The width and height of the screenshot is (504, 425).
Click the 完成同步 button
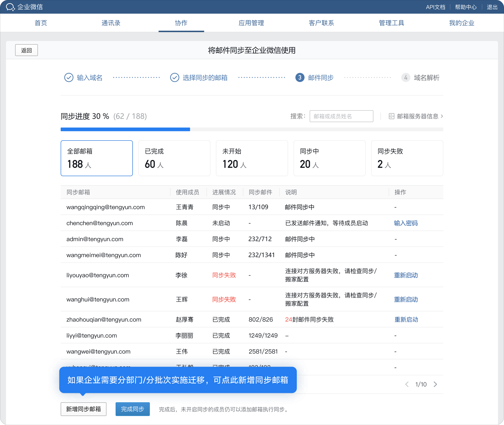click(133, 409)
